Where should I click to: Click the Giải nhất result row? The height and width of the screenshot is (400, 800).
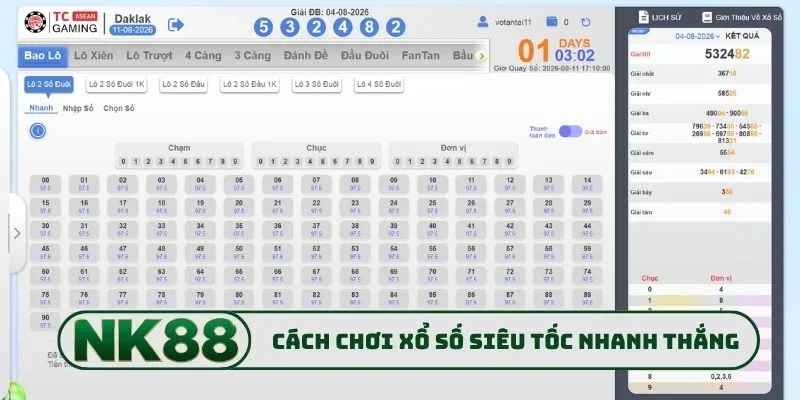pos(699,74)
